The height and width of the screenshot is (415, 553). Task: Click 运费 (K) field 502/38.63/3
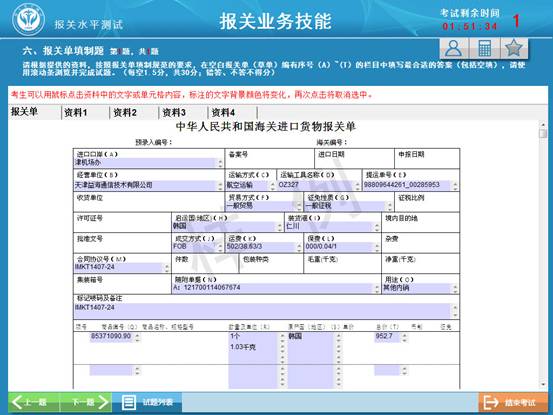tap(263, 247)
